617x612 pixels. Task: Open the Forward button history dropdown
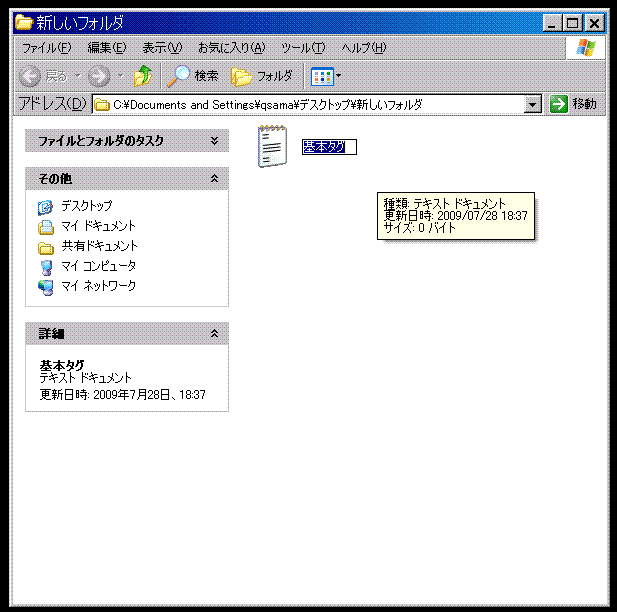120,76
